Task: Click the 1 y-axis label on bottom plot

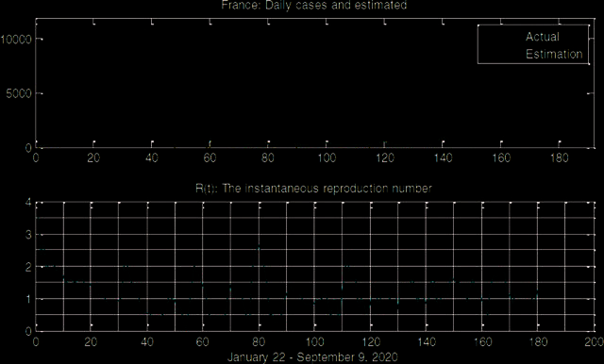Action: (x=28, y=299)
